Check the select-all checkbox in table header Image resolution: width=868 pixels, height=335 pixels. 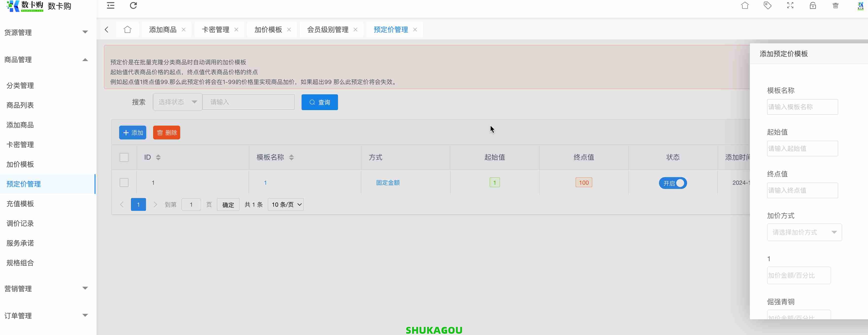click(x=124, y=157)
